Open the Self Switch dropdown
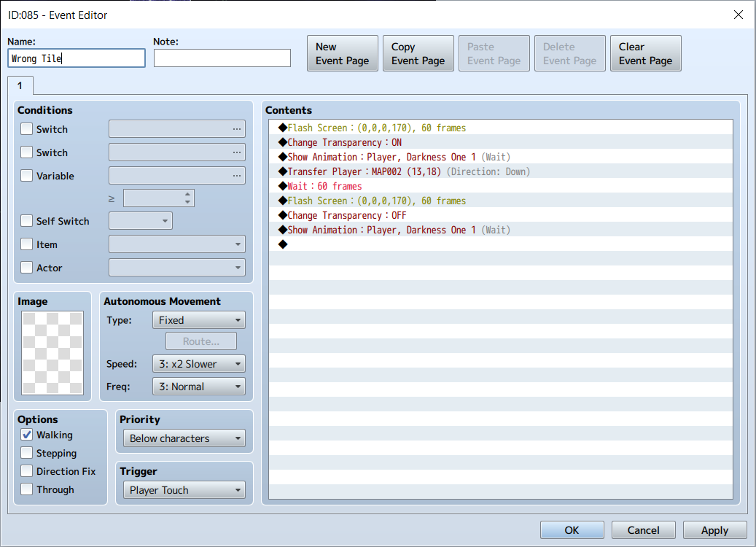Viewport: 756px width, 547px height. [140, 221]
